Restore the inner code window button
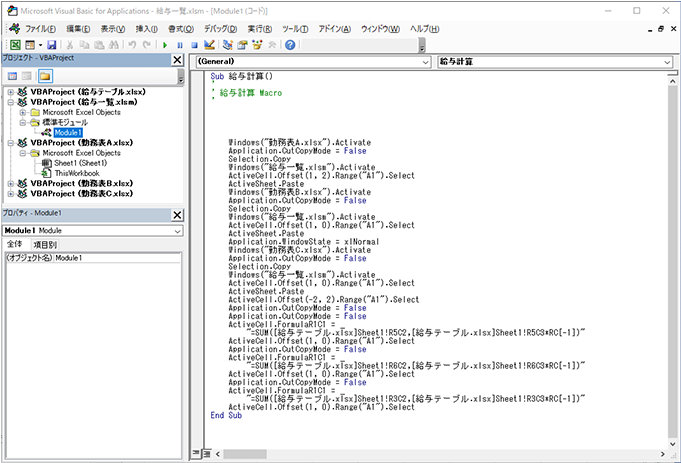The height and width of the screenshot is (463, 681). [661, 29]
